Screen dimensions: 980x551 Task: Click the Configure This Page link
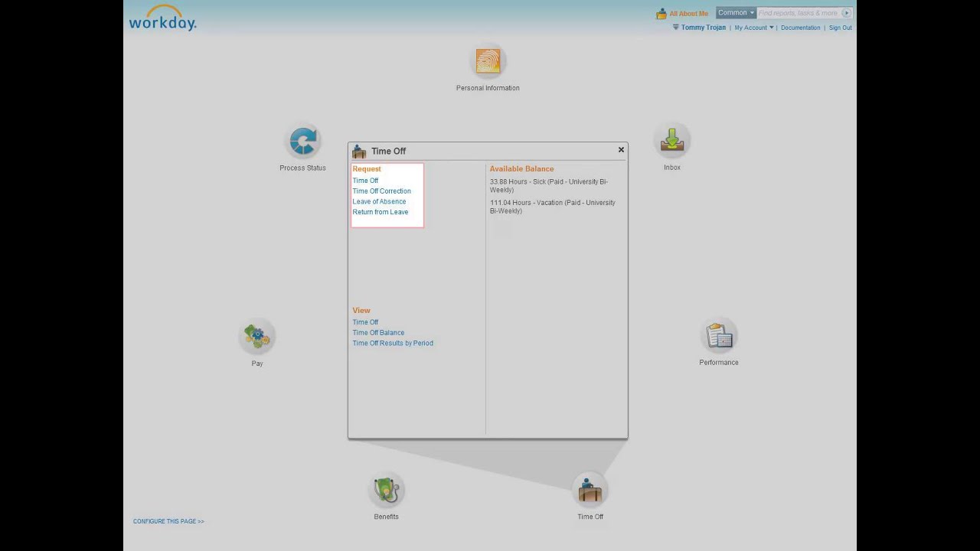coord(168,521)
